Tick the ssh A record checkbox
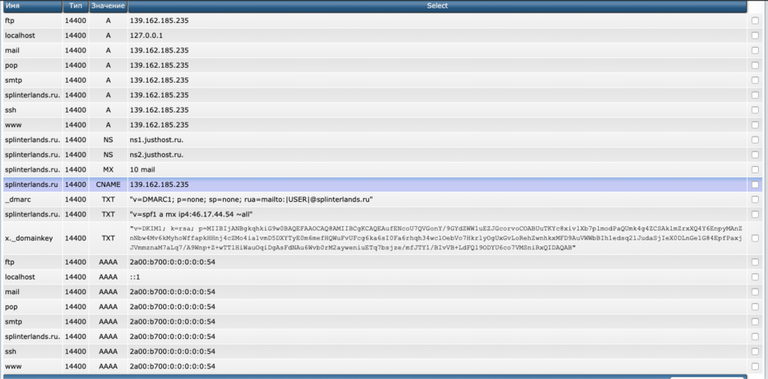 click(x=755, y=110)
